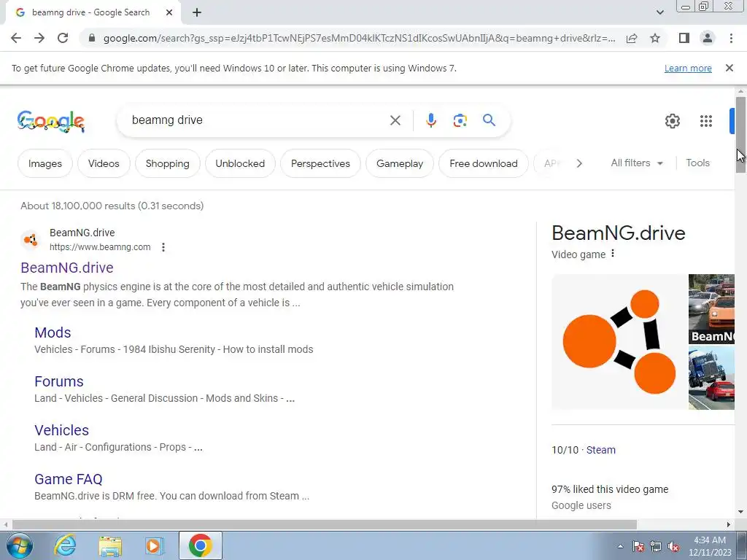Open the Google apps grid
This screenshot has height=560, width=747.
tap(706, 121)
